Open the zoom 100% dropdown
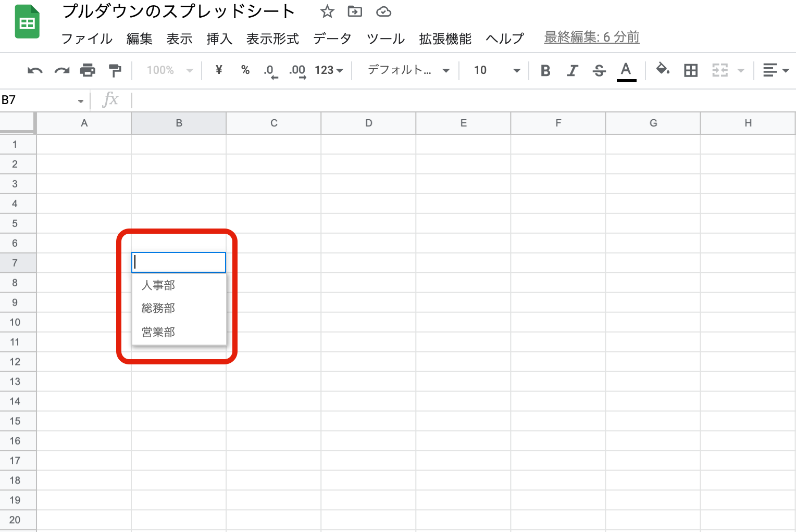Viewport: 796px width, 532px height. point(170,70)
